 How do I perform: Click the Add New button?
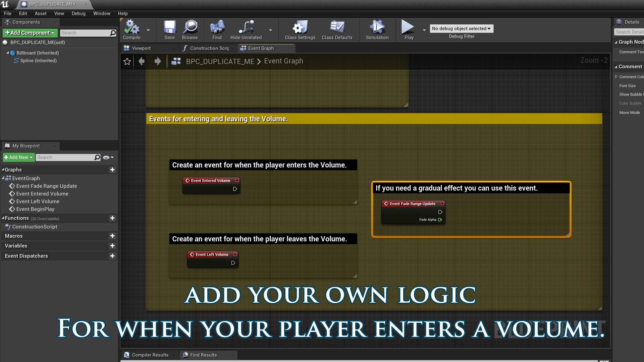pos(18,157)
